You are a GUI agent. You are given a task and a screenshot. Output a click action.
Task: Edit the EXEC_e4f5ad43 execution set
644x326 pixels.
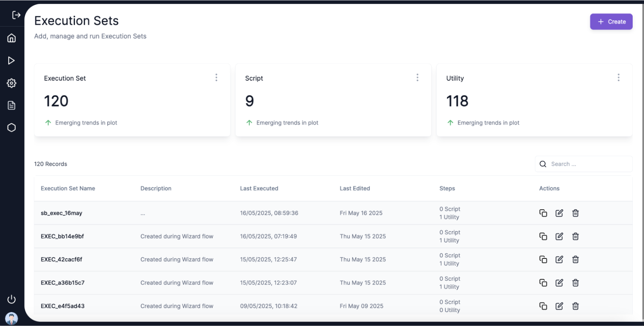pos(559,306)
